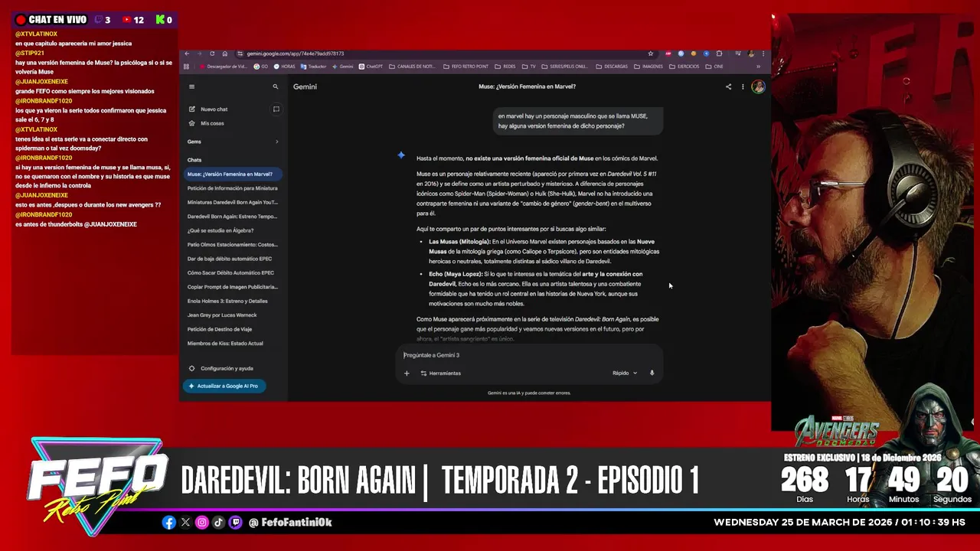Open chat 'Petición de Destino de Viaje'

click(220, 329)
